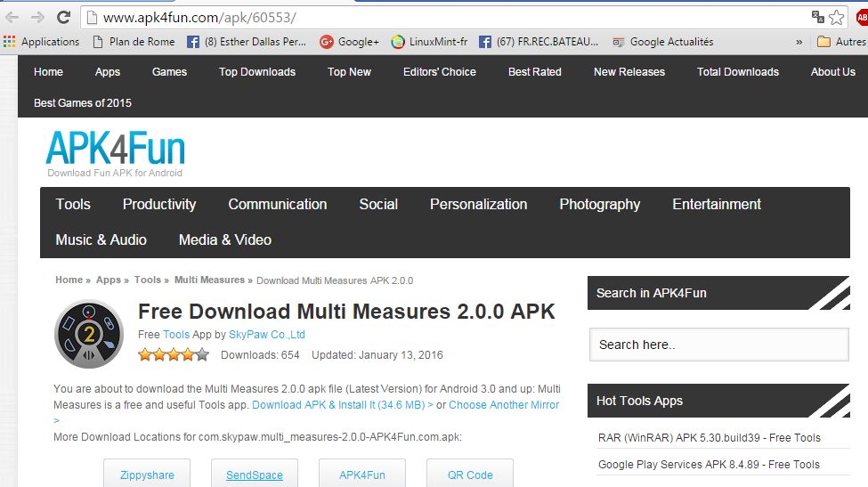
Task: Click the browser forward arrow
Action: pyautogui.click(x=37, y=18)
